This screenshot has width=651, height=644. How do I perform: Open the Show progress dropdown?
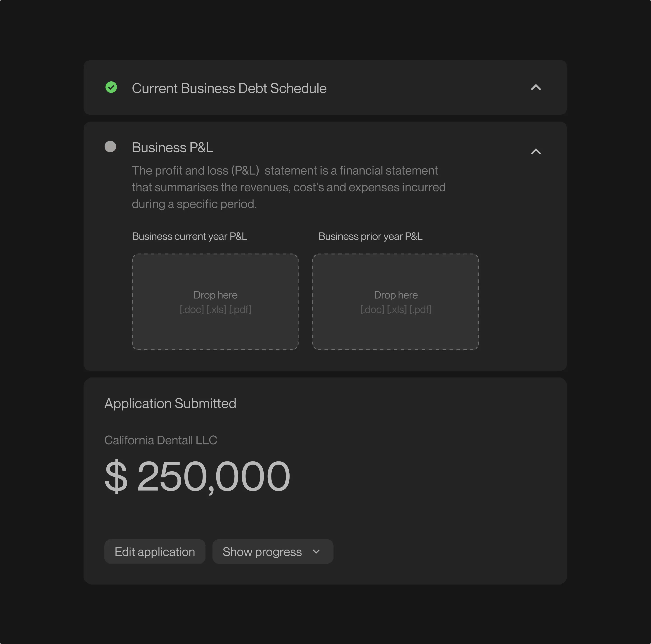pos(273,552)
